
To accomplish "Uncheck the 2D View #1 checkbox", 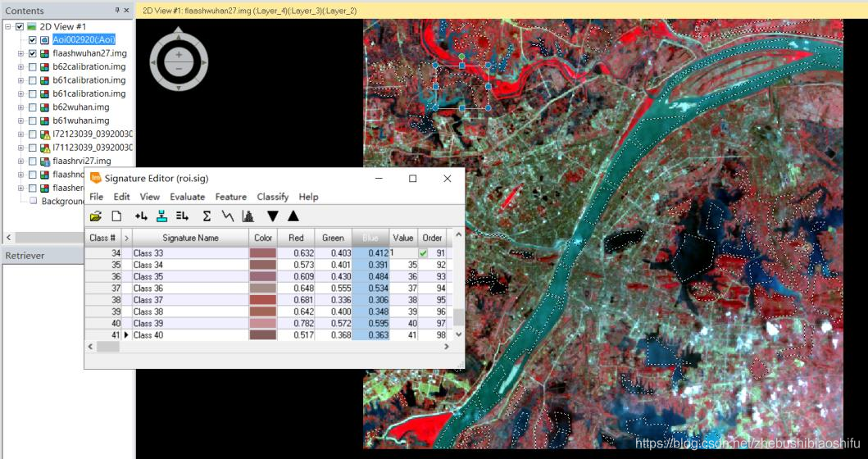I will 20,26.
